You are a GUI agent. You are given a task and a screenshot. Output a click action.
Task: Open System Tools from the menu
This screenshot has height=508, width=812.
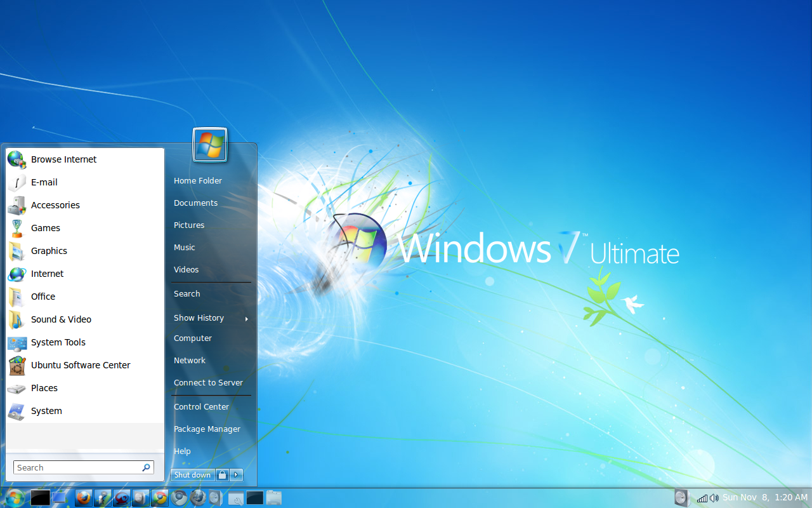58,342
